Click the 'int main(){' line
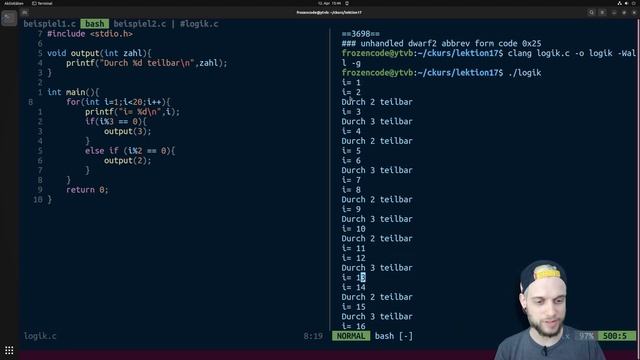This screenshot has height=360, width=640. click(x=73, y=92)
